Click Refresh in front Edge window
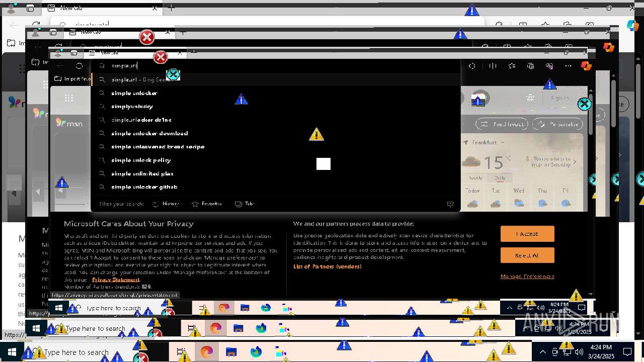Viewport: 644px width, 362px height. point(79,66)
